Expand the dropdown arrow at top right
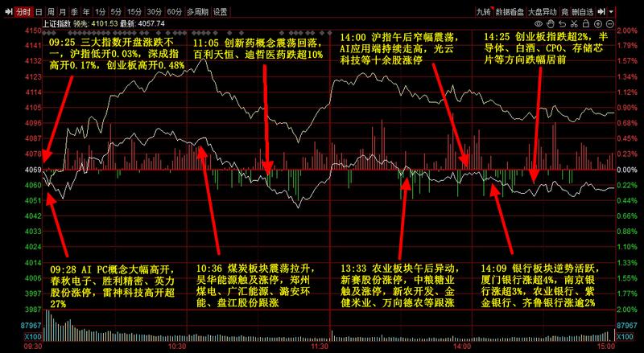The height and width of the screenshot is (353, 644). (611, 12)
